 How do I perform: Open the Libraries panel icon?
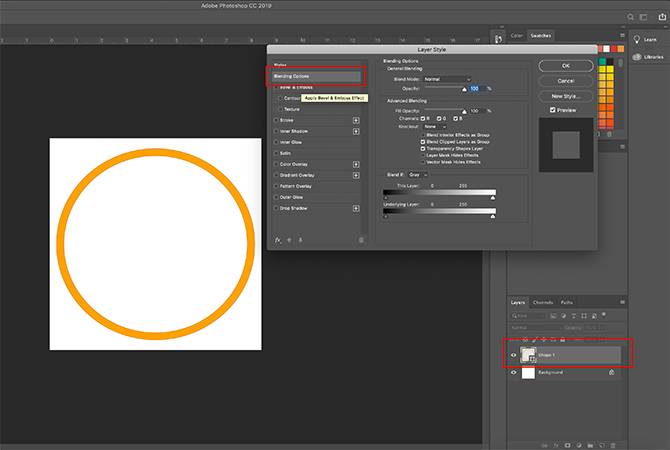coord(637,57)
